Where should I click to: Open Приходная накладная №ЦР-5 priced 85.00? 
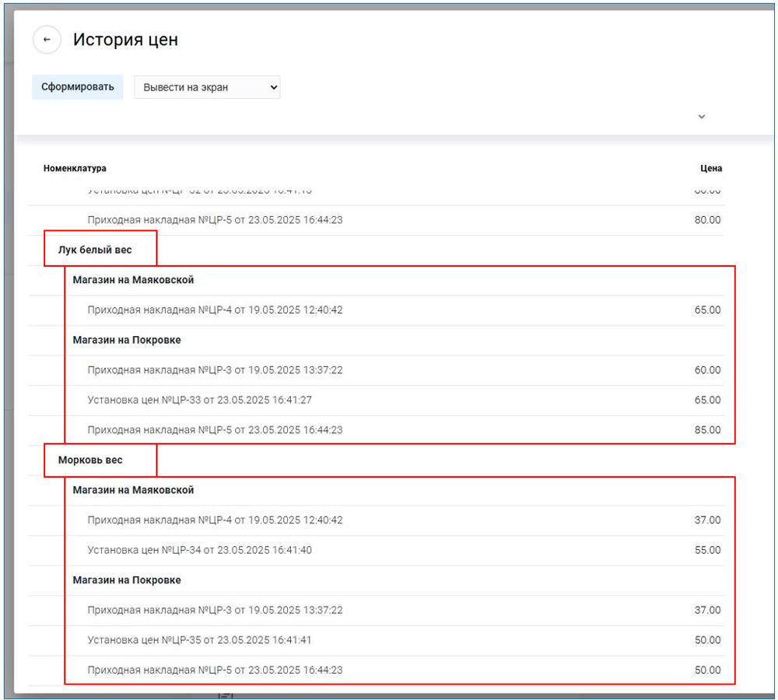(x=215, y=430)
